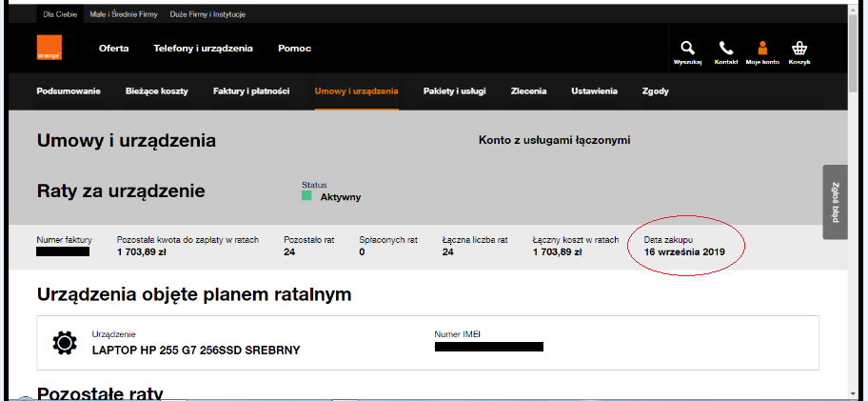
Task: Click the Orange logo
Action: 49,49
